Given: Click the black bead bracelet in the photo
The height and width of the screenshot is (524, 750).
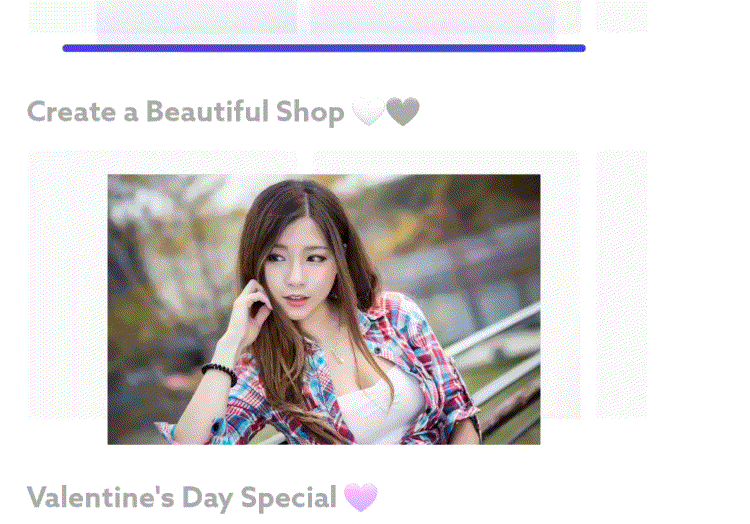Looking at the screenshot, I should pos(220,373).
